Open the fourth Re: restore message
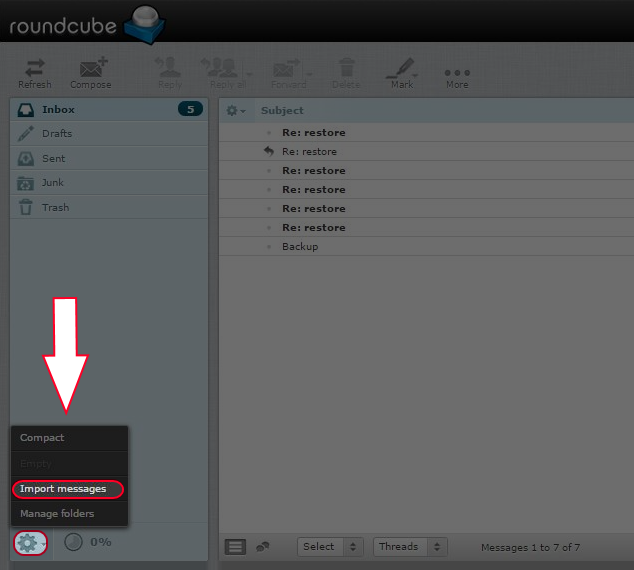The height and width of the screenshot is (570, 634). [x=426, y=190]
